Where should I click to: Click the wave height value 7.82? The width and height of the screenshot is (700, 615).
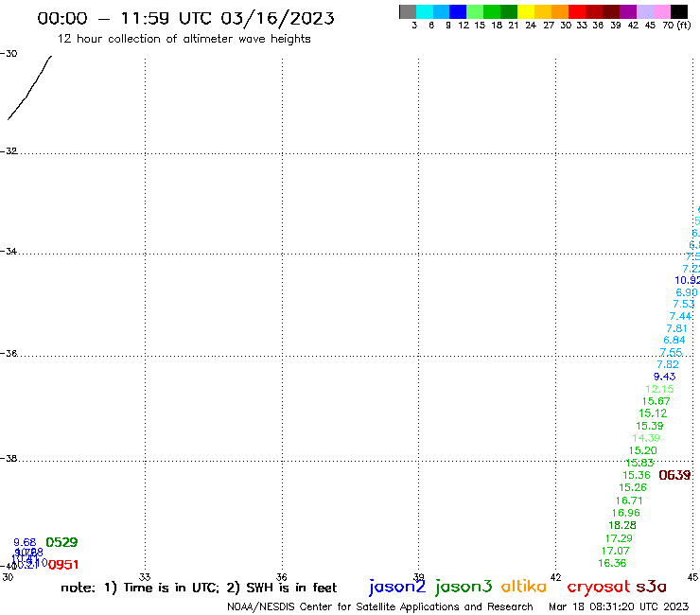click(668, 364)
